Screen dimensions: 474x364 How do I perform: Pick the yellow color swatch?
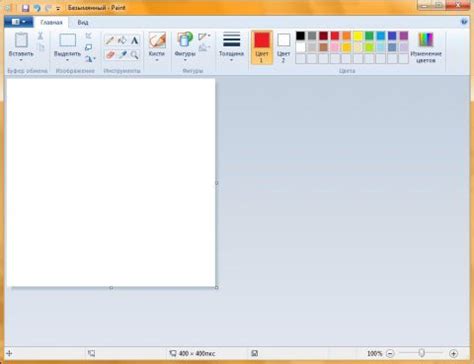358,36
